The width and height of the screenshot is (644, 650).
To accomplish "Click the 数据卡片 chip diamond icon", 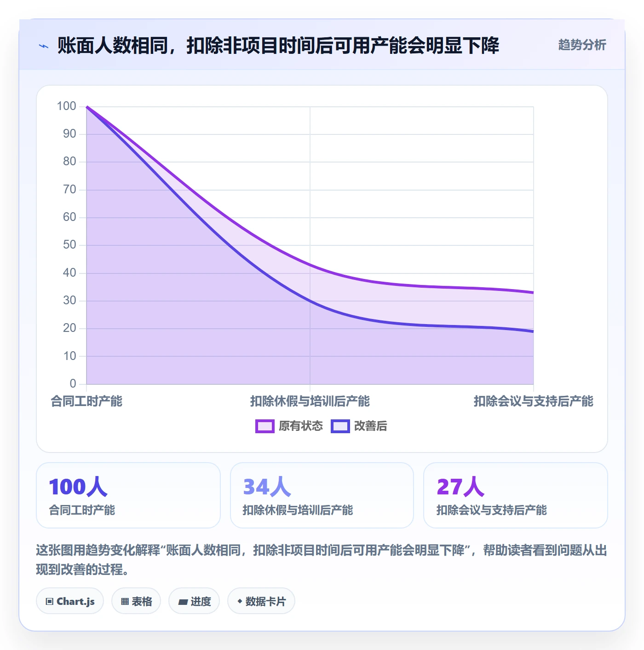I will click(240, 601).
